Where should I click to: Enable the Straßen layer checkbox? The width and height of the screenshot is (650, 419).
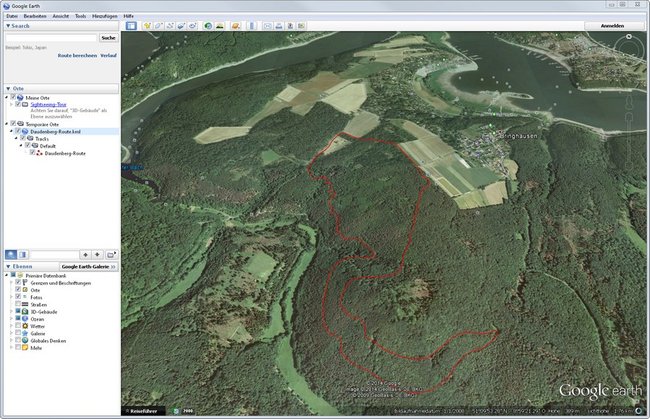tap(18, 304)
